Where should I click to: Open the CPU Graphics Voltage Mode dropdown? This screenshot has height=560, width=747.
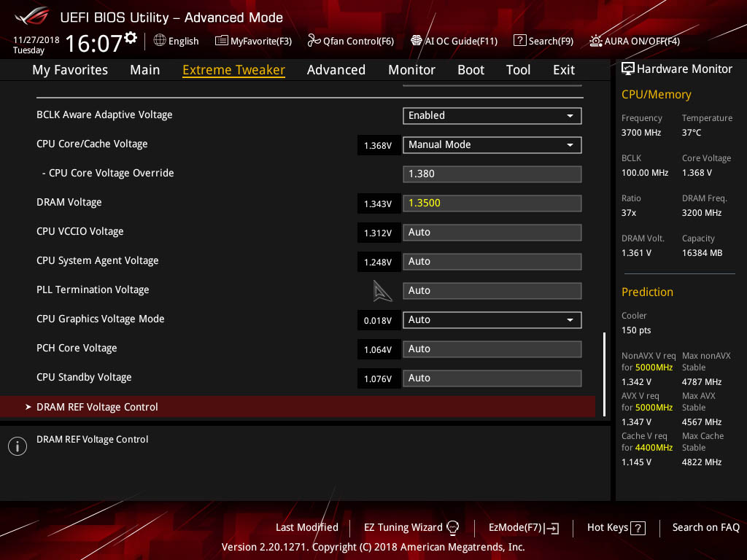492,320
